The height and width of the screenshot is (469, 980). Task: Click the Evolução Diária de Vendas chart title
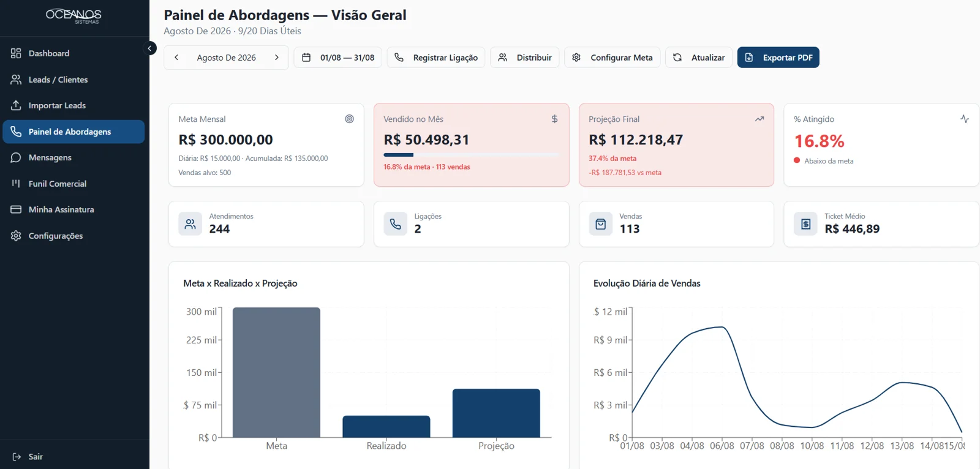647,283
